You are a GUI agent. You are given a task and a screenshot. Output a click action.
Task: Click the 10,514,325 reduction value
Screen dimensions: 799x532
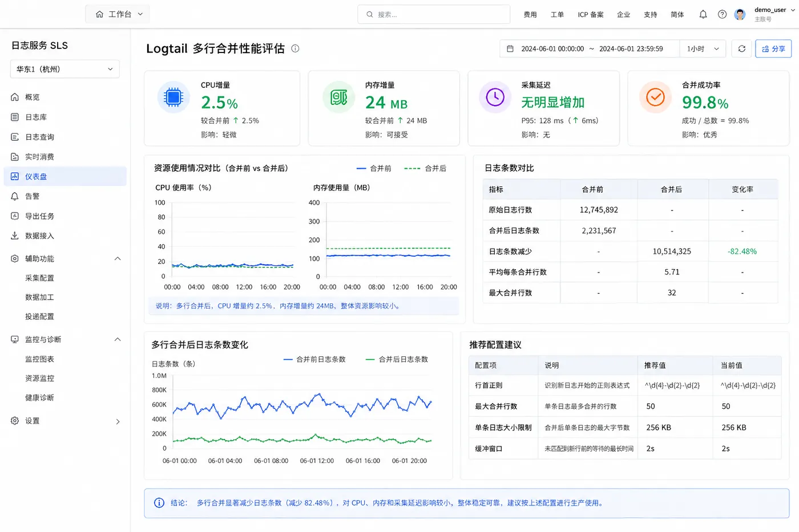pos(672,251)
